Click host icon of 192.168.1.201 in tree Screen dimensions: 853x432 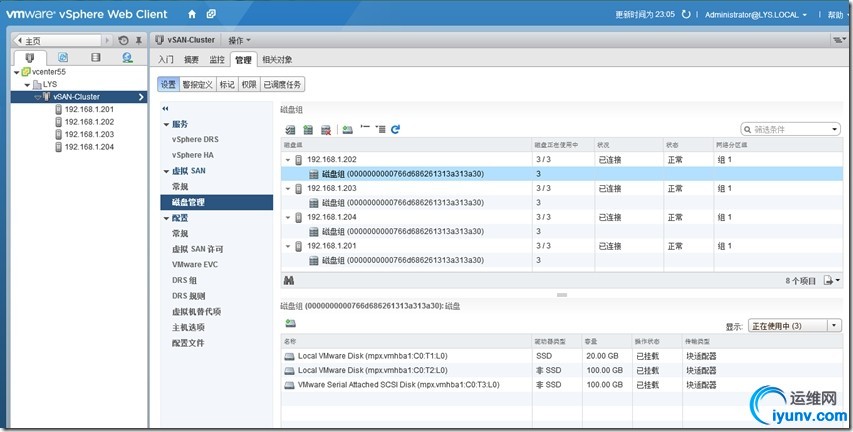click(59, 109)
